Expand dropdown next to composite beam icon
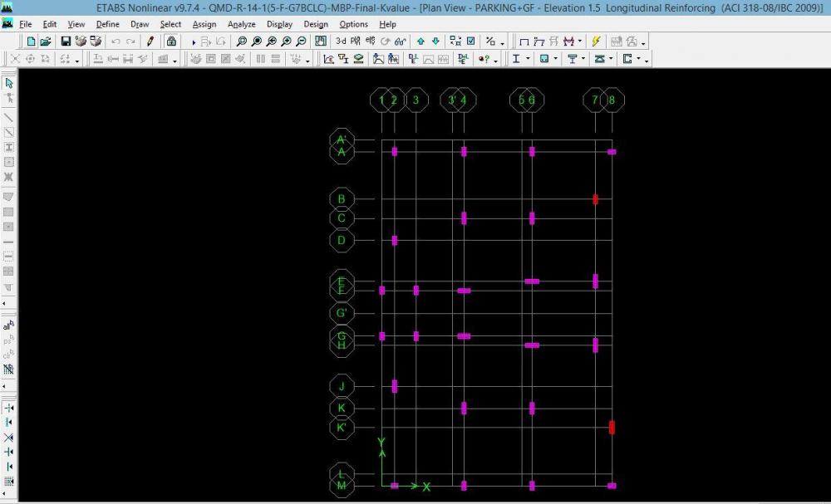This screenshot has height=504, width=831. point(583,59)
